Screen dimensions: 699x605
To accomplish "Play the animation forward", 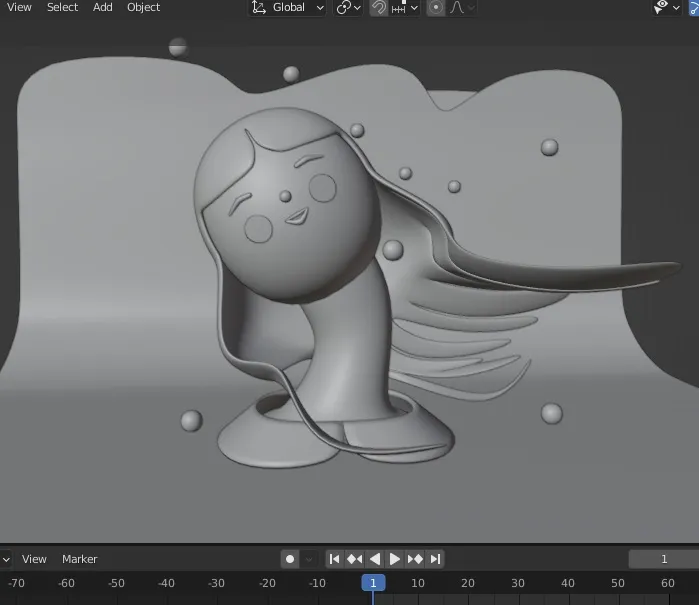I will point(395,559).
